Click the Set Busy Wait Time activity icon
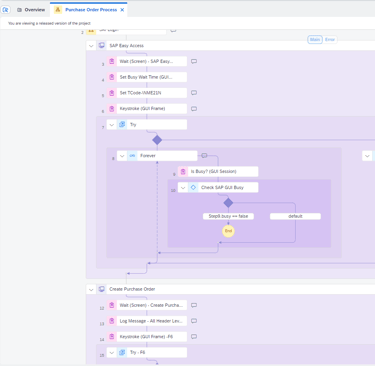Screen dimensions: 375x366 point(112,77)
